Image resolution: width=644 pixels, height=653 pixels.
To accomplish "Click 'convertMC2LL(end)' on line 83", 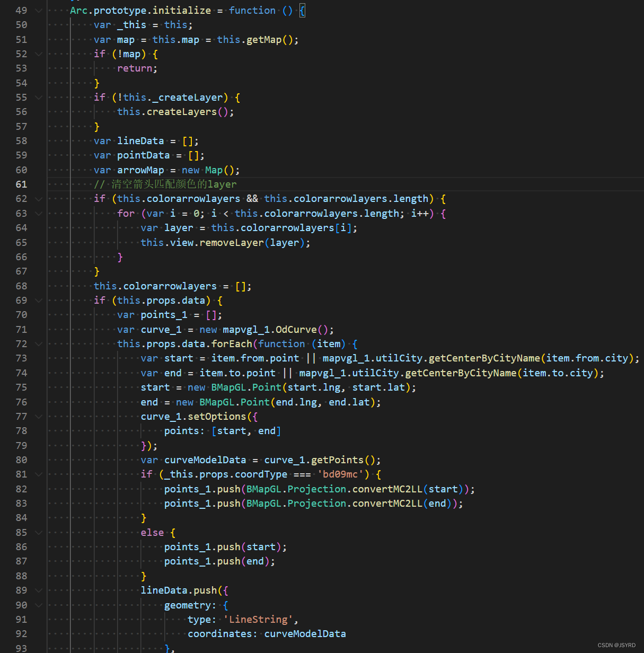I will tap(402, 504).
